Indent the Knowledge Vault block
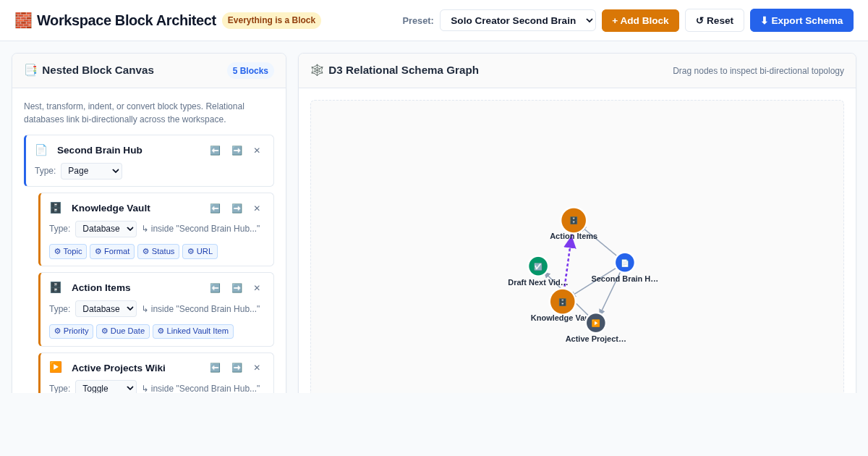Viewport: 868px width, 456px height. pos(237,208)
